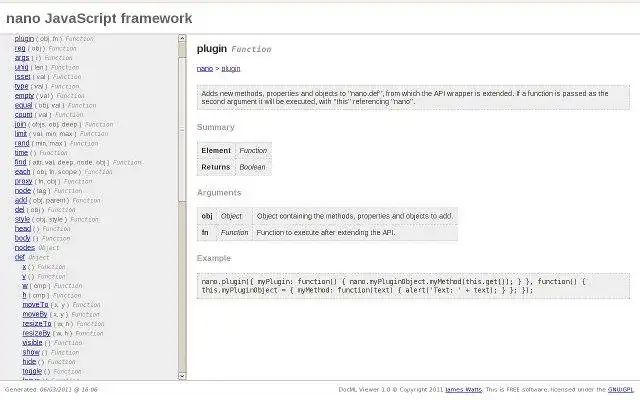Open the hide function link
Image resolution: width=640 pixels, height=400 pixels.
click(x=29, y=362)
